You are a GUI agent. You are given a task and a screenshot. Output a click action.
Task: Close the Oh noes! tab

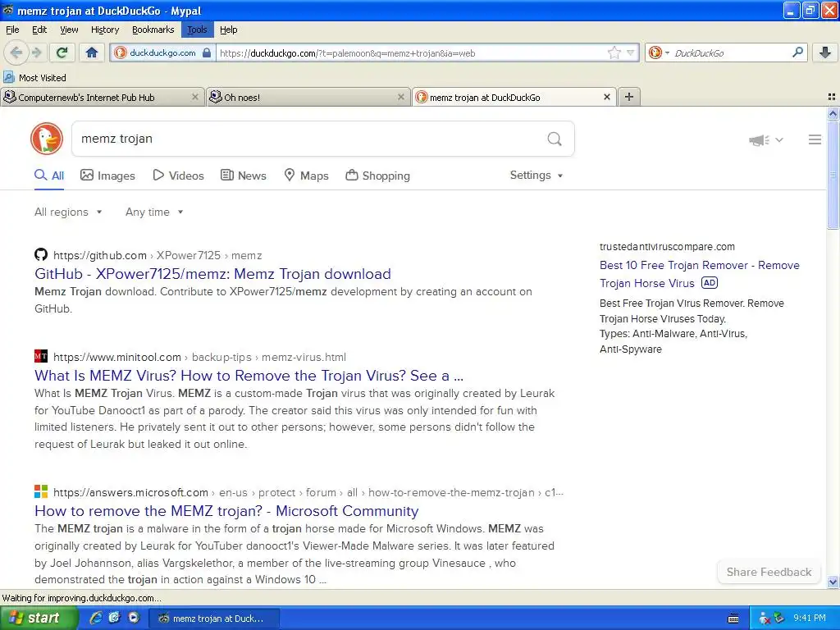(400, 97)
